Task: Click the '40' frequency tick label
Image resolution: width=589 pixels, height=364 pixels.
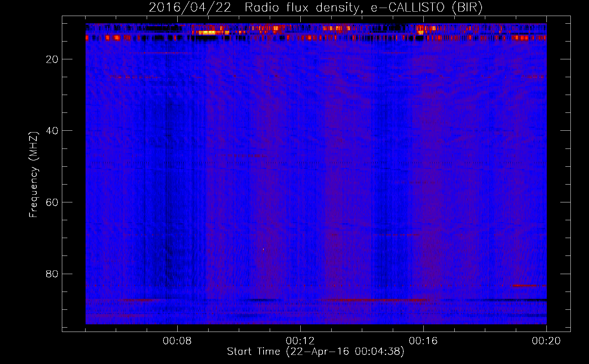Action: click(x=52, y=131)
